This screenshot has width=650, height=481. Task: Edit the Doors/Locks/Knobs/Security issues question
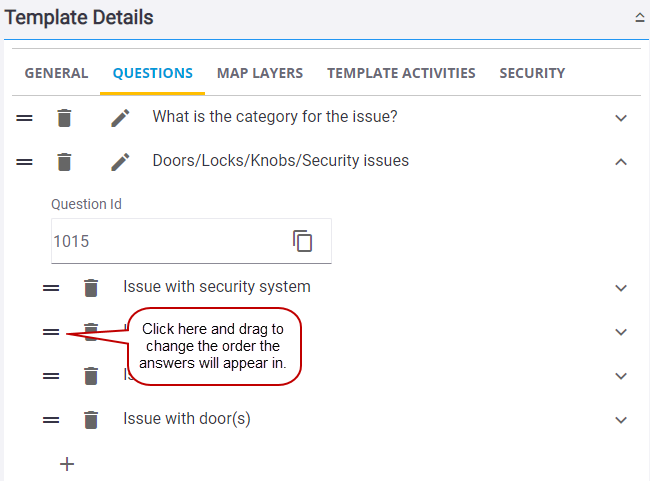120,161
